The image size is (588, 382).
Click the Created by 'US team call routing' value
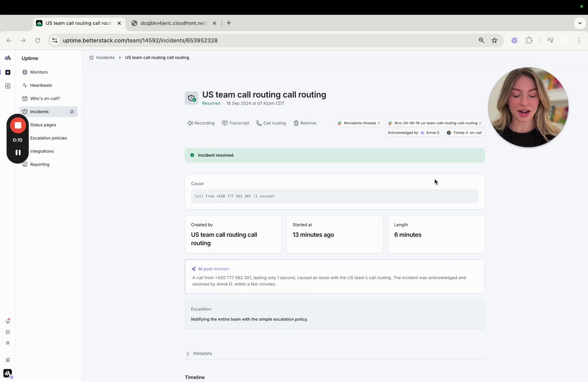point(224,239)
